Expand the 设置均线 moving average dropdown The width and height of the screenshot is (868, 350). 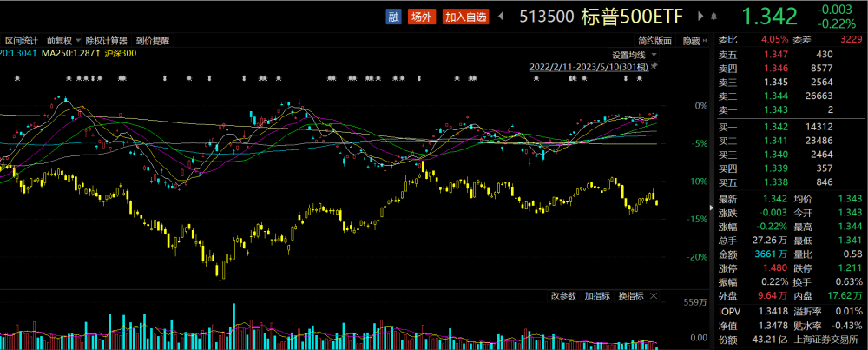point(635,55)
